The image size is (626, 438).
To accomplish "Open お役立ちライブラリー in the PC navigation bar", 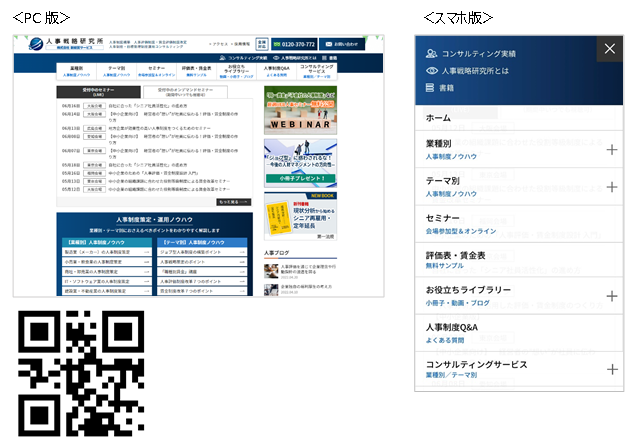I will (236, 71).
